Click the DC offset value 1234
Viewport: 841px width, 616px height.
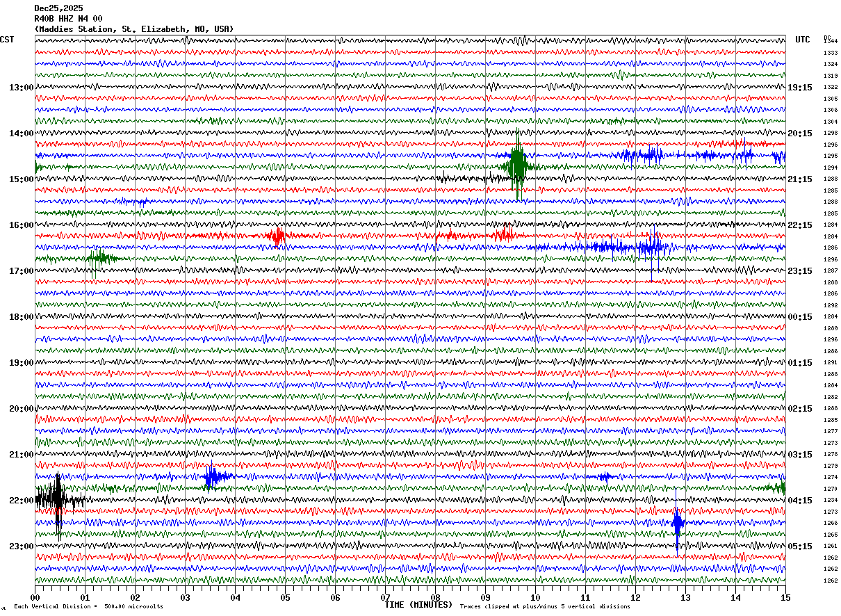(830, 500)
